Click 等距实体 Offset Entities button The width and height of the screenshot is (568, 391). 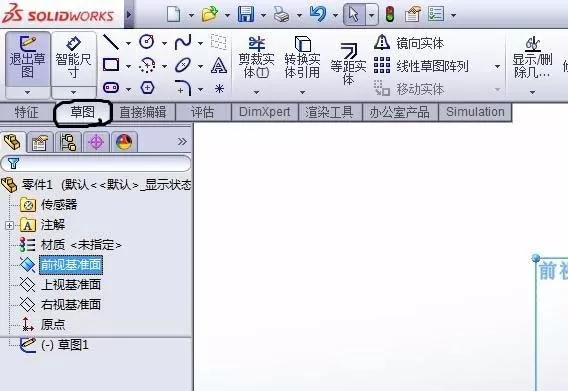348,64
